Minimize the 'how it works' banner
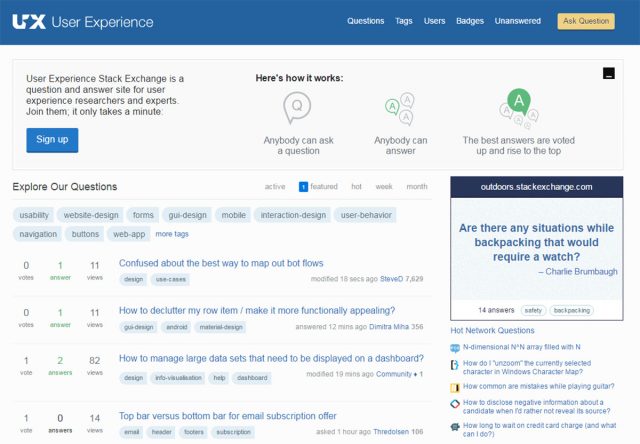640x444 pixels. (609, 73)
